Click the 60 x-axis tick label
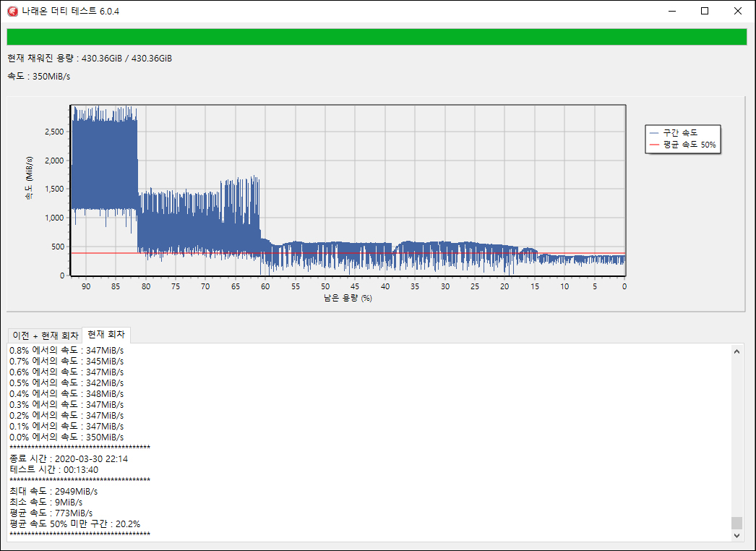The height and width of the screenshot is (551, 756). (265, 286)
